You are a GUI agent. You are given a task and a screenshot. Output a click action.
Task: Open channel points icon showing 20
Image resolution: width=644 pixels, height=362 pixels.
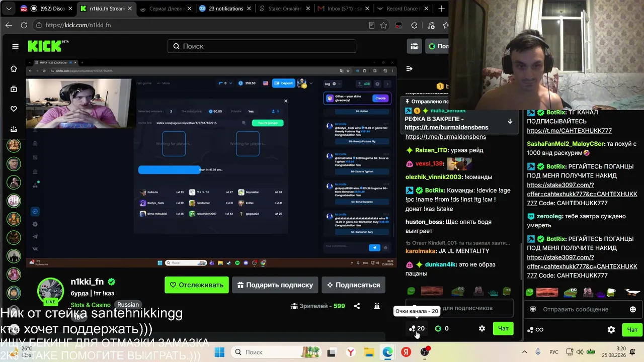click(417, 328)
